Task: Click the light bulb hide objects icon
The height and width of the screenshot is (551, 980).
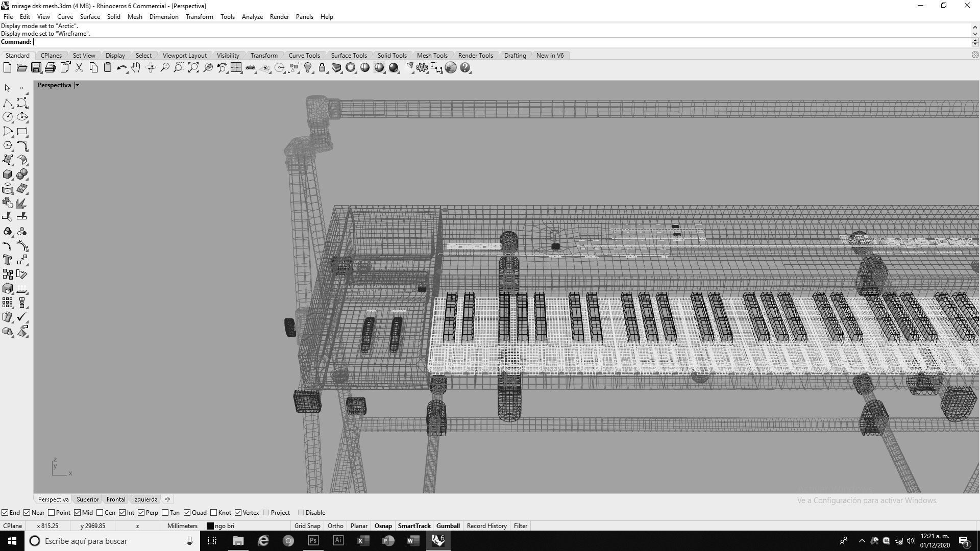Action: (308, 67)
